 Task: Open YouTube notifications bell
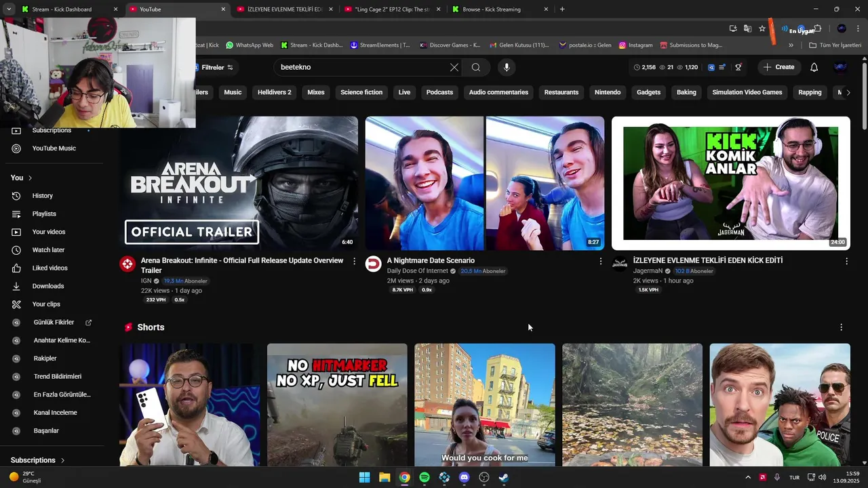coord(814,67)
